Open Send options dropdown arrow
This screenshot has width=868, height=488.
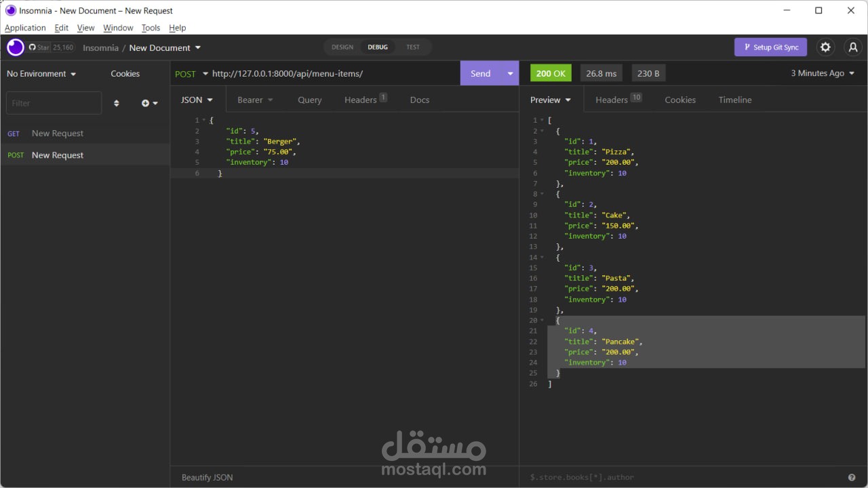510,73
